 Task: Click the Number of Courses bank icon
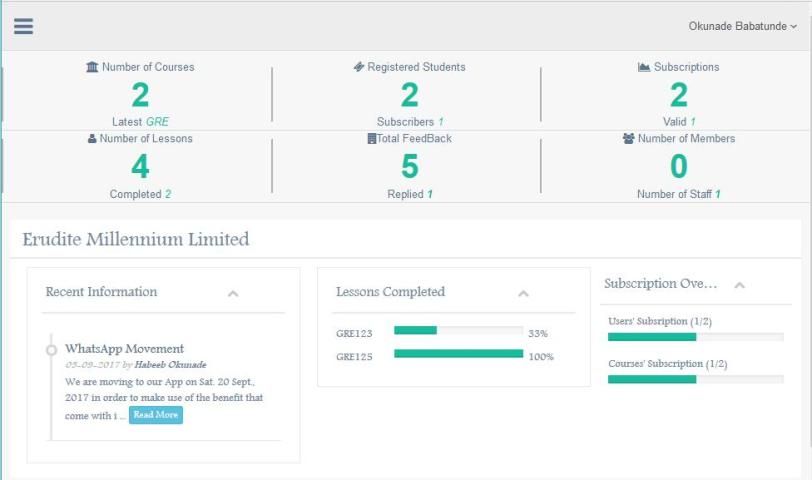coord(93,67)
